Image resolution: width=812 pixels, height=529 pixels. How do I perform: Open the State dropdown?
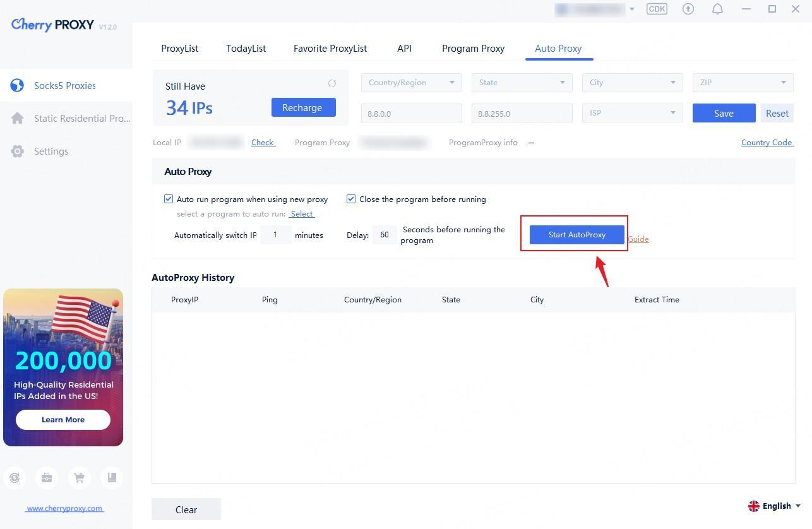coord(522,83)
